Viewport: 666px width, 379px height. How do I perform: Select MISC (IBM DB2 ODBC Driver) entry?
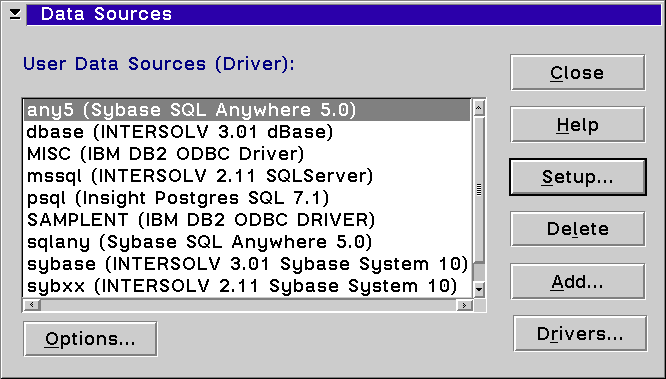coord(248,154)
